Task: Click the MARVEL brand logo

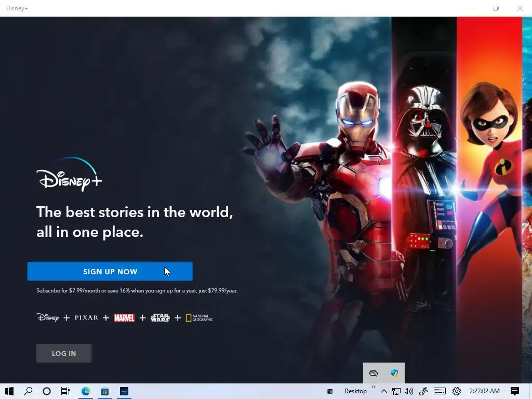Action: [x=124, y=318]
